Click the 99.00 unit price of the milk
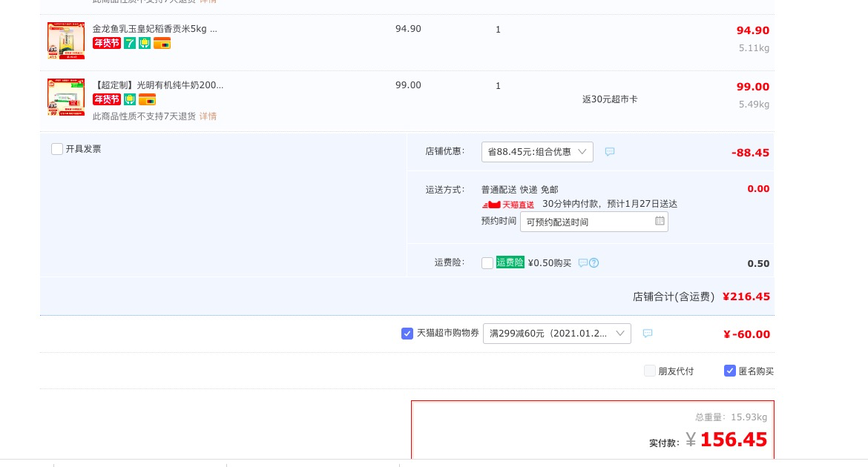 click(408, 85)
